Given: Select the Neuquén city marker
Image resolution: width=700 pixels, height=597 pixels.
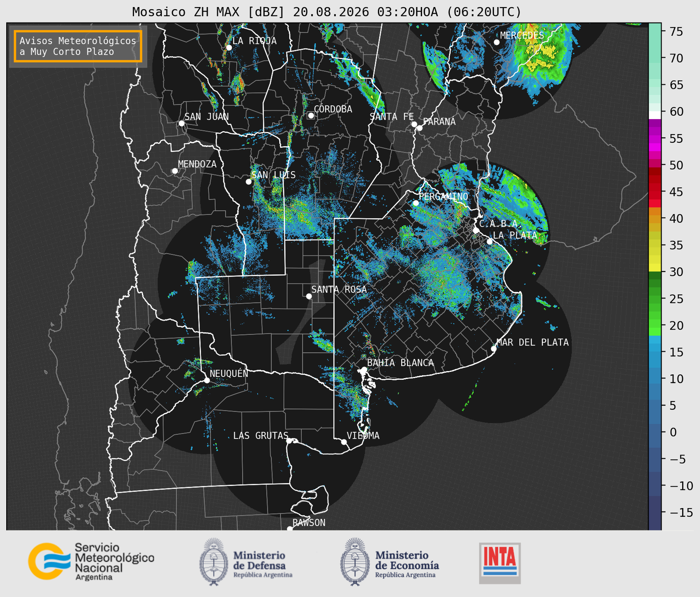Looking at the screenshot, I should point(207,380).
